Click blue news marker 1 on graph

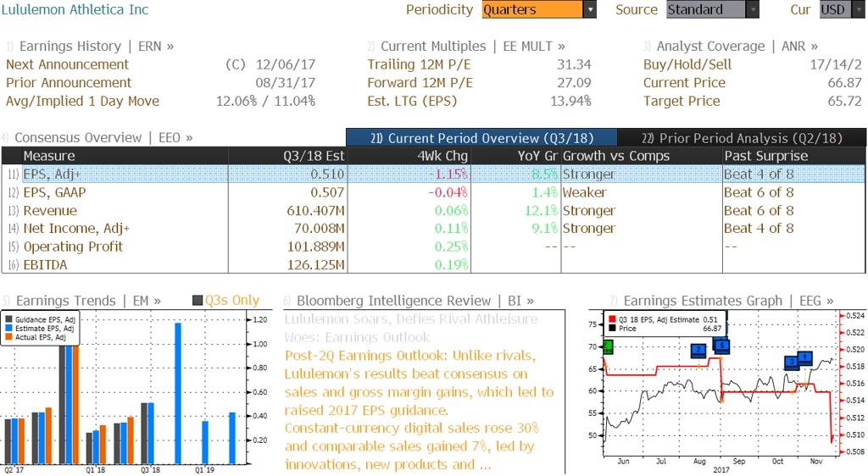point(804,357)
